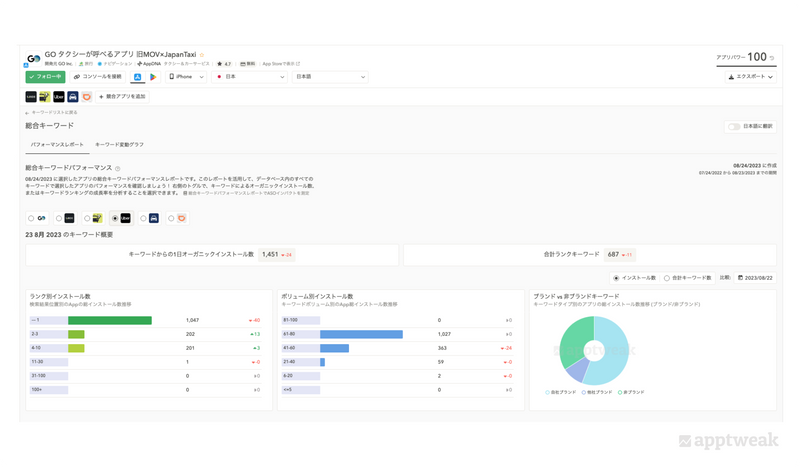
Task: Select the yellow taxi app radio button
Action: point(87,218)
